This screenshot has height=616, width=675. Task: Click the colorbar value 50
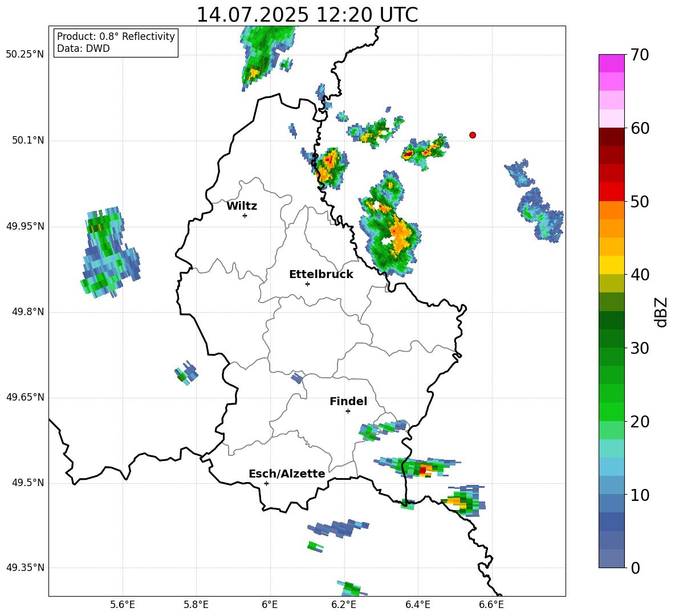tap(640, 201)
